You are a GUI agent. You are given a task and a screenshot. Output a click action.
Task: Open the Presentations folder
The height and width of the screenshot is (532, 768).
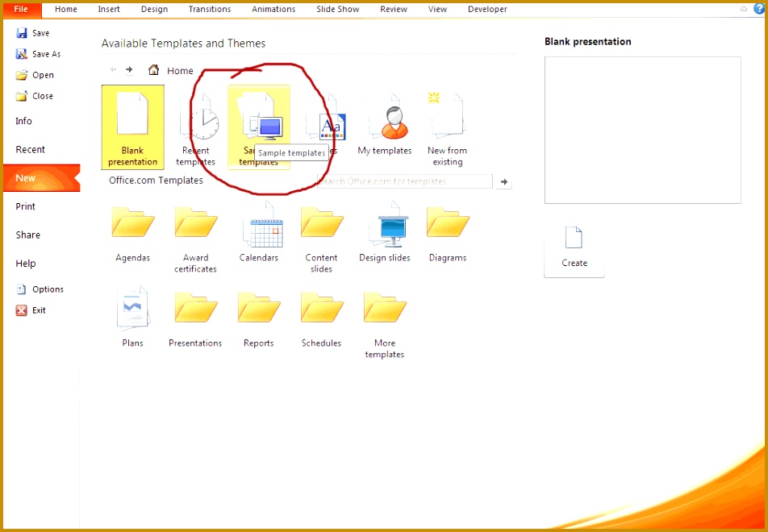click(195, 318)
